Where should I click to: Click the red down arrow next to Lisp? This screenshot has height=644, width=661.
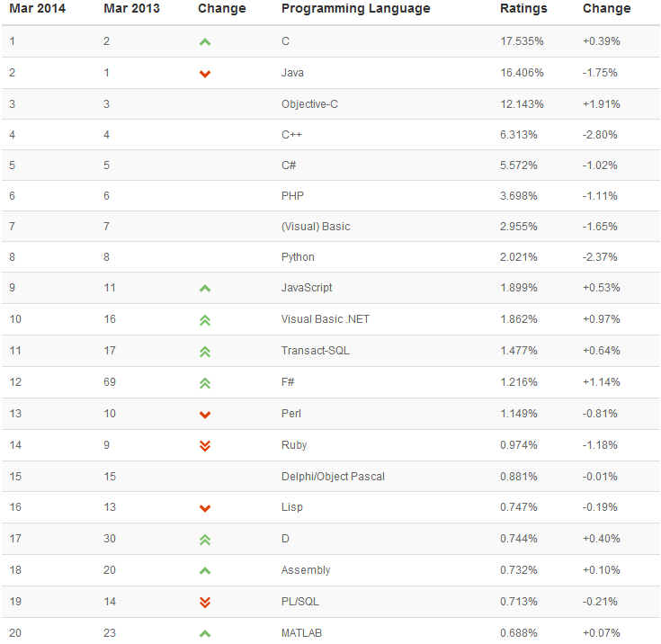click(205, 508)
